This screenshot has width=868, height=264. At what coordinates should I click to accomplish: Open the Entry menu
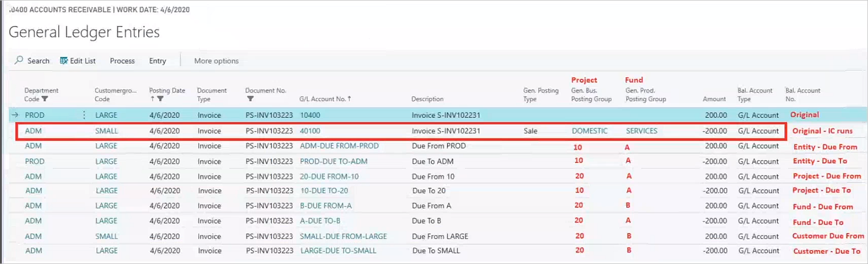[x=157, y=61]
